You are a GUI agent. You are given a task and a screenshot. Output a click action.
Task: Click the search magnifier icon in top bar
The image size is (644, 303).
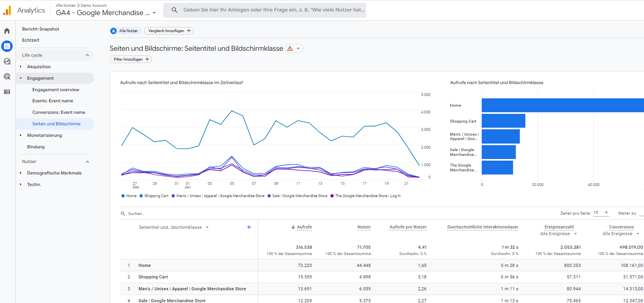[x=174, y=10]
